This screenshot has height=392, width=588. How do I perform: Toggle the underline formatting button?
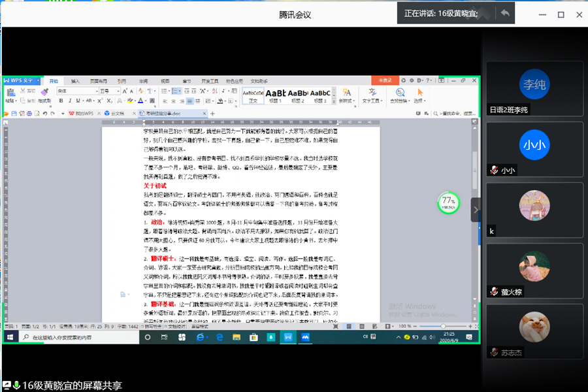[78, 101]
